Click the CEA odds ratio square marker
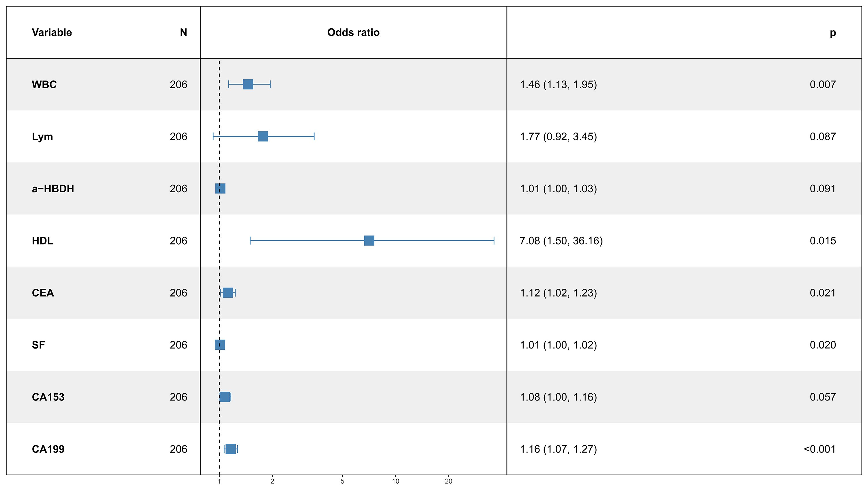 click(x=228, y=292)
